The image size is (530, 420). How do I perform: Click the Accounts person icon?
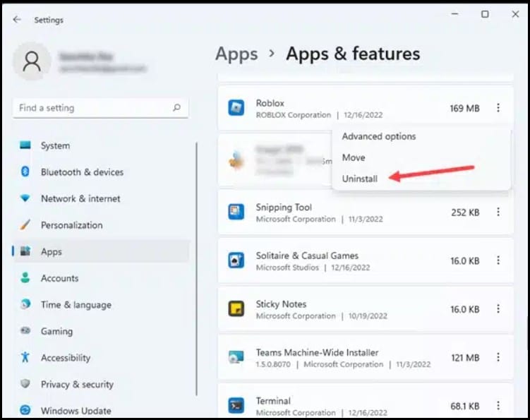click(x=25, y=277)
